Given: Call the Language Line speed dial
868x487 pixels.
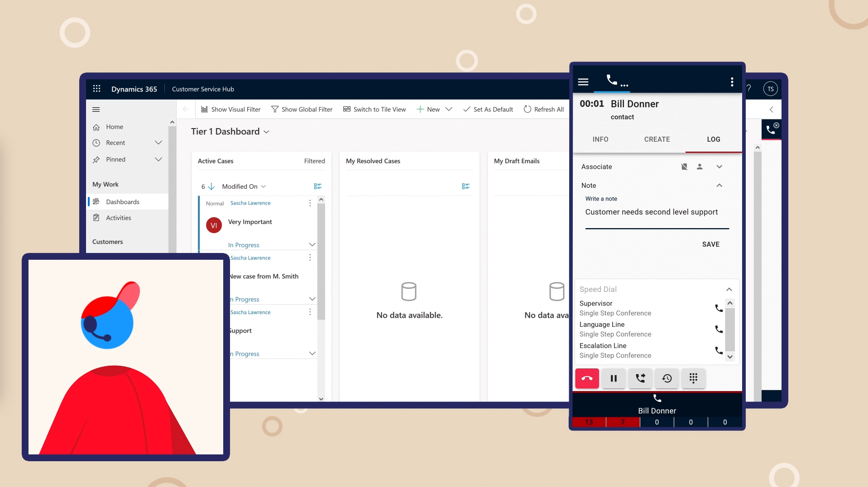Looking at the screenshot, I should [719, 329].
